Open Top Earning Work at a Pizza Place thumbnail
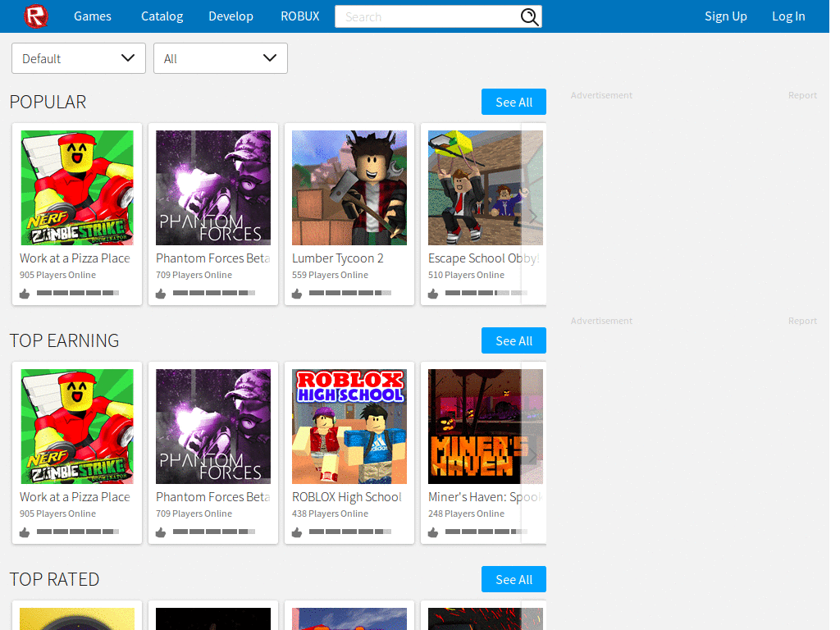 [x=77, y=427]
